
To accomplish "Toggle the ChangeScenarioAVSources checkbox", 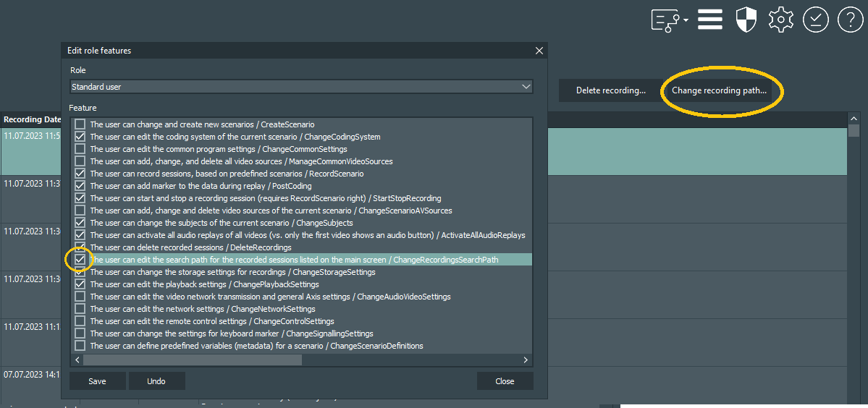I will pos(80,210).
